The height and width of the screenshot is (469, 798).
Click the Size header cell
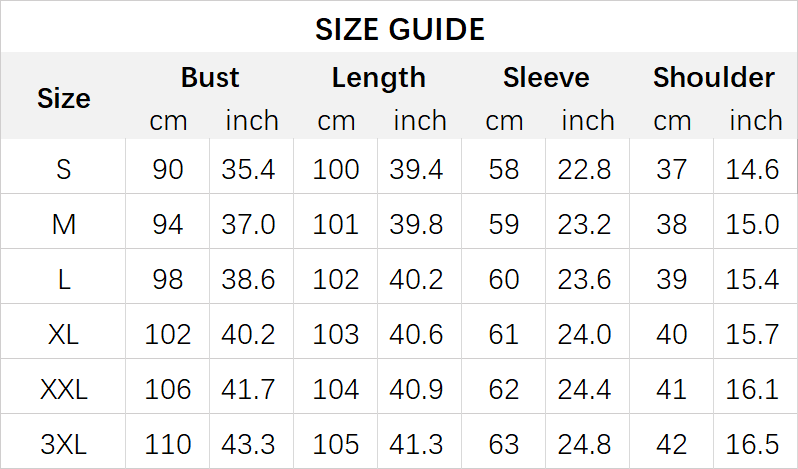coord(64,98)
